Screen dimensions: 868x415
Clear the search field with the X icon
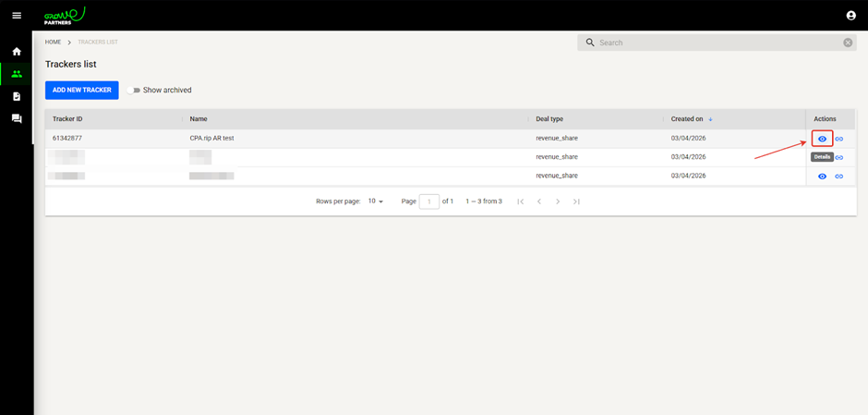coord(848,43)
